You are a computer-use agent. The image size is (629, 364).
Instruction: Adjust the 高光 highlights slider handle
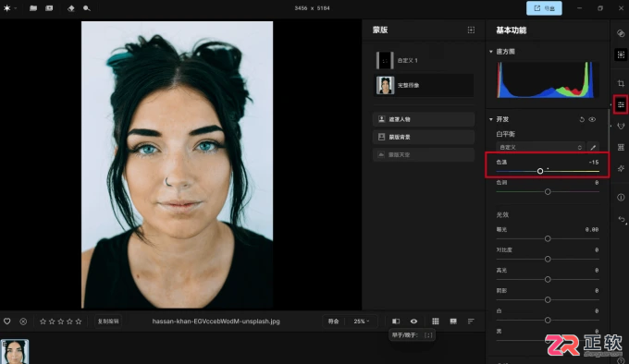[x=548, y=280]
